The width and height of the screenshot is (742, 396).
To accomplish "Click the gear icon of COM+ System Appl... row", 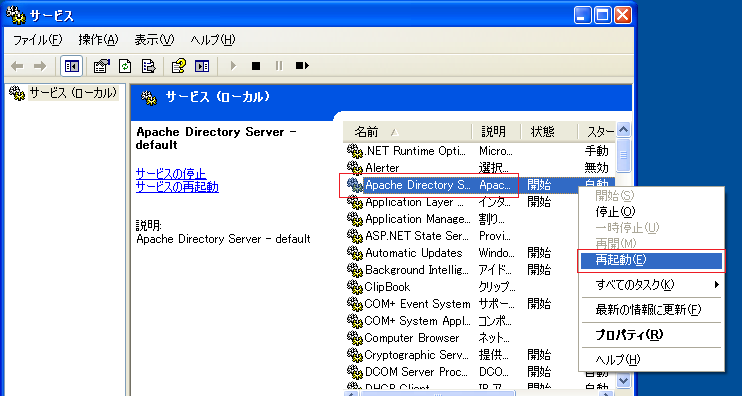I will [354, 321].
